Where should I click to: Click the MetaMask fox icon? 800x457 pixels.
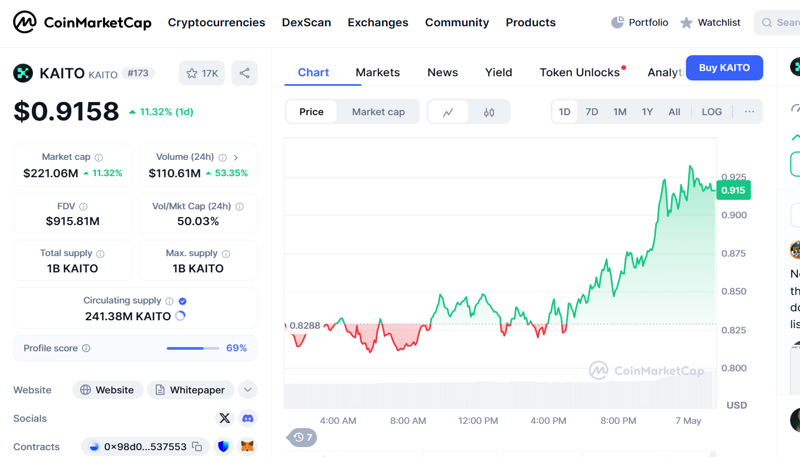pos(247,447)
